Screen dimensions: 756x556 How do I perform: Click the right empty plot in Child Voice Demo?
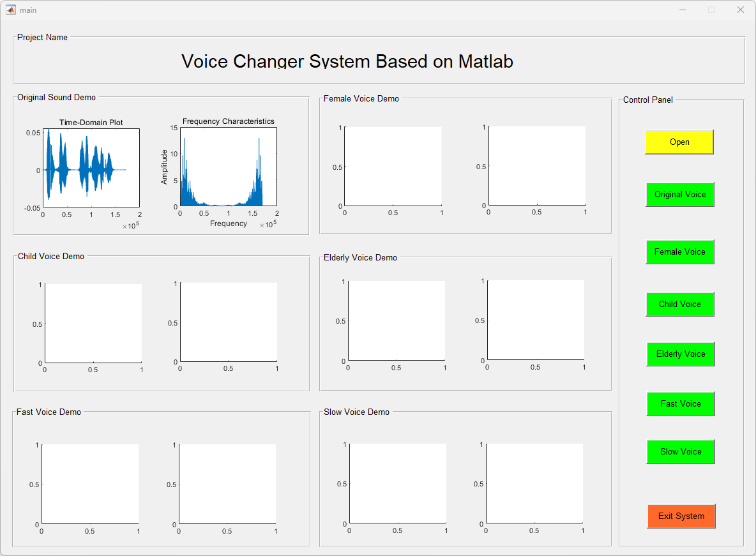point(229,322)
